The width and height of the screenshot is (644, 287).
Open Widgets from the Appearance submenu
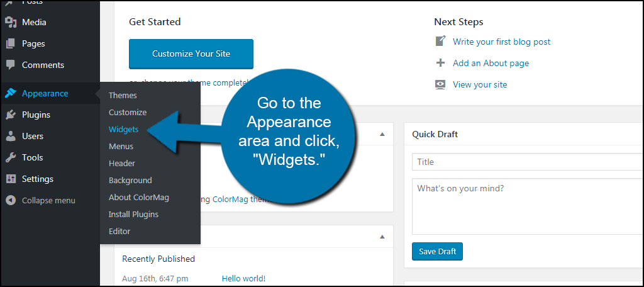point(123,129)
